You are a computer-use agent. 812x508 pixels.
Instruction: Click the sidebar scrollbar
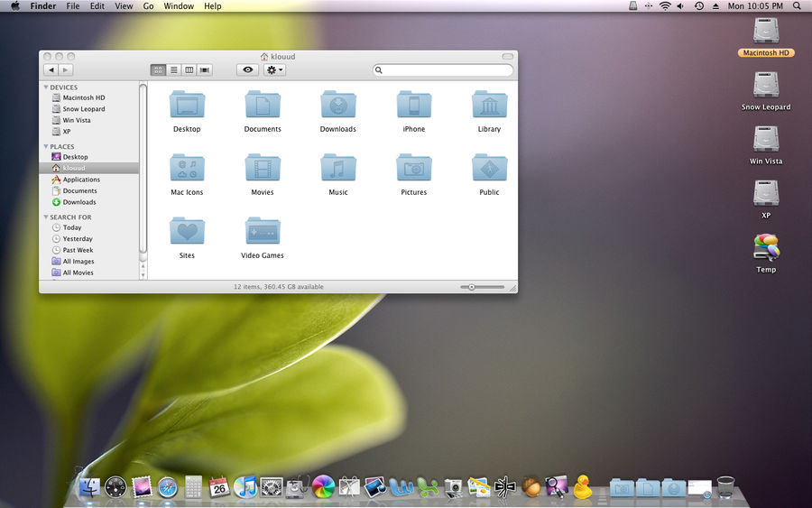(143, 169)
